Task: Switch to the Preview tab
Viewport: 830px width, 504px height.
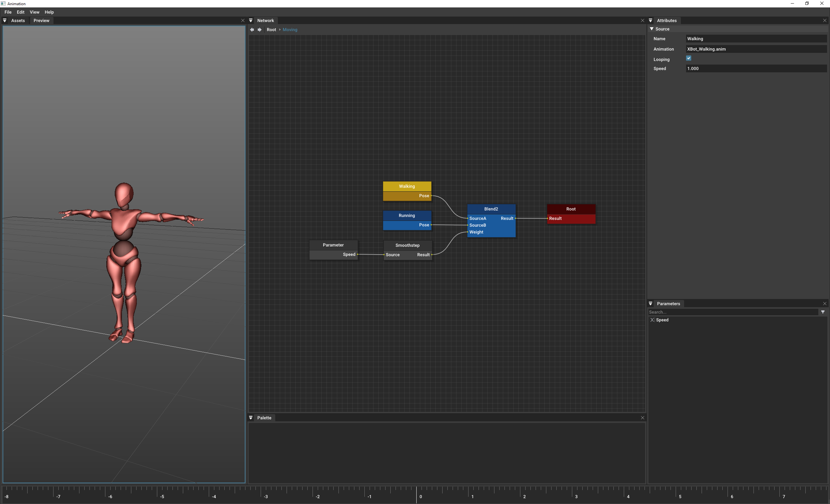Action: coord(41,20)
